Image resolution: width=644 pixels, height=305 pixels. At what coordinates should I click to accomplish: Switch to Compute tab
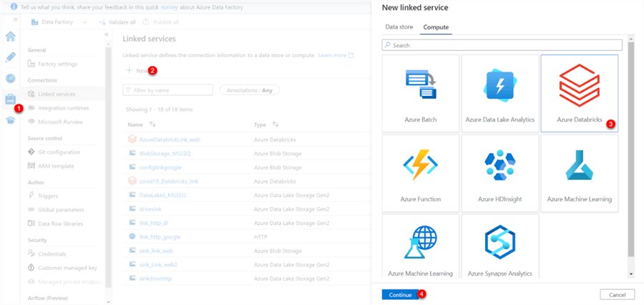coord(436,27)
